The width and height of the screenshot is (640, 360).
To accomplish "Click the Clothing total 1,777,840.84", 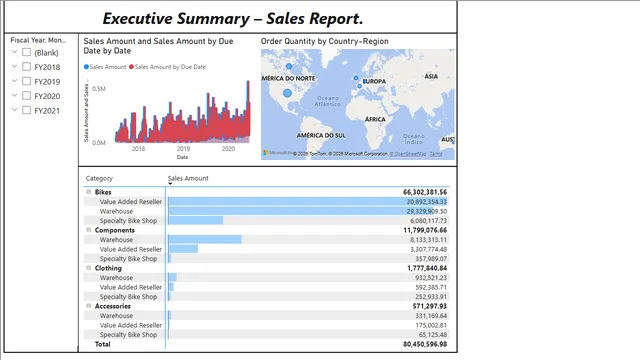I will pos(427,268).
